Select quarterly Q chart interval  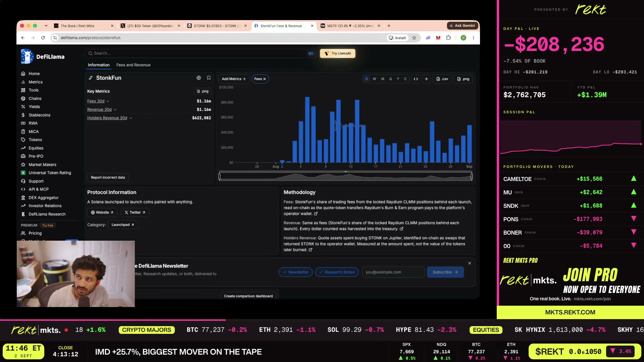pyautogui.click(x=390, y=79)
